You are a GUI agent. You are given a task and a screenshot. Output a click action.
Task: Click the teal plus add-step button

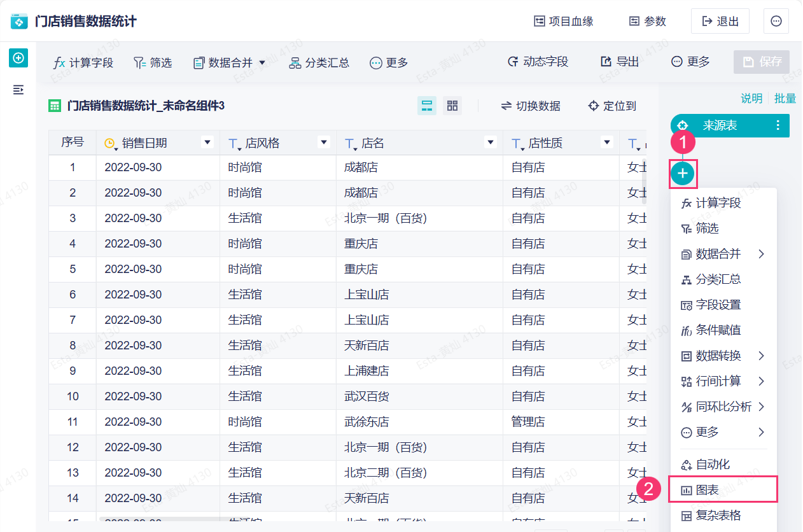pos(683,173)
